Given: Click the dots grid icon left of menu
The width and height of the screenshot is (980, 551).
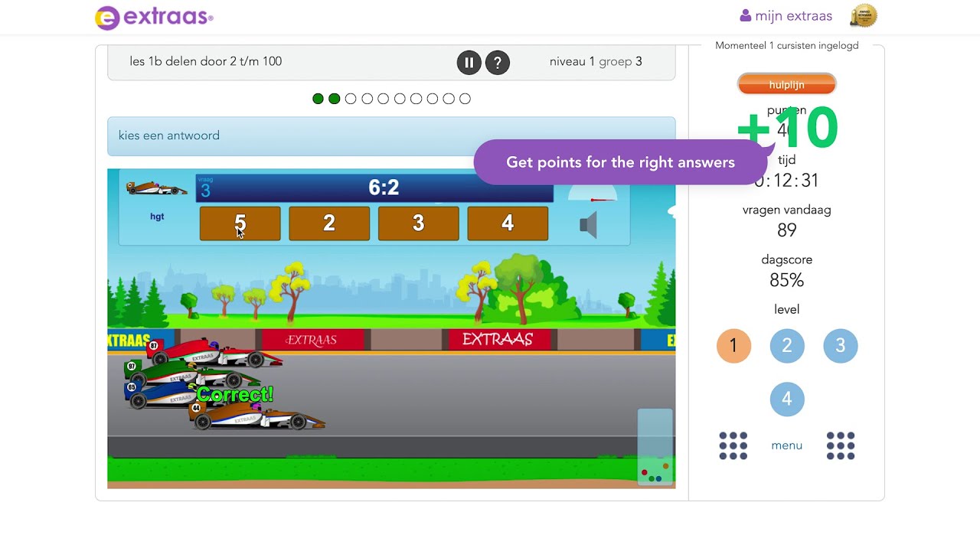Looking at the screenshot, I should (733, 445).
